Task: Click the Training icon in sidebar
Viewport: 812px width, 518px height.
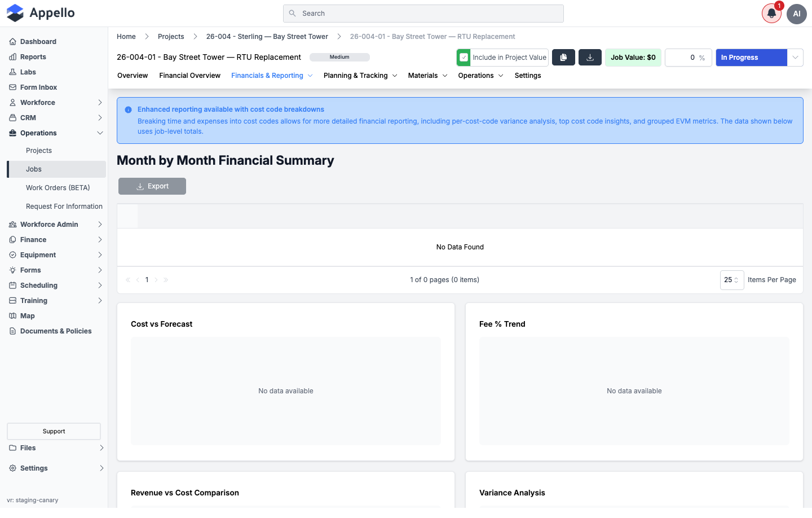Action: tap(12, 301)
